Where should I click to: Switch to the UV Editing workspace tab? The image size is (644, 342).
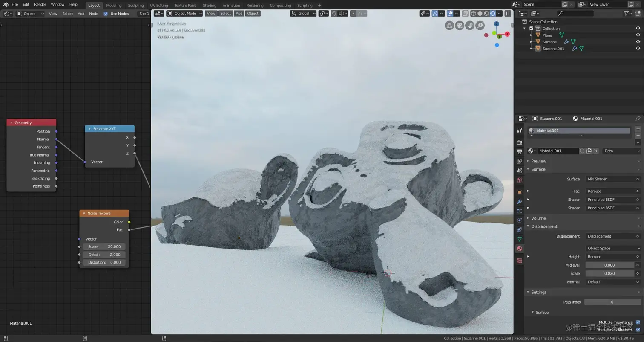159,6
